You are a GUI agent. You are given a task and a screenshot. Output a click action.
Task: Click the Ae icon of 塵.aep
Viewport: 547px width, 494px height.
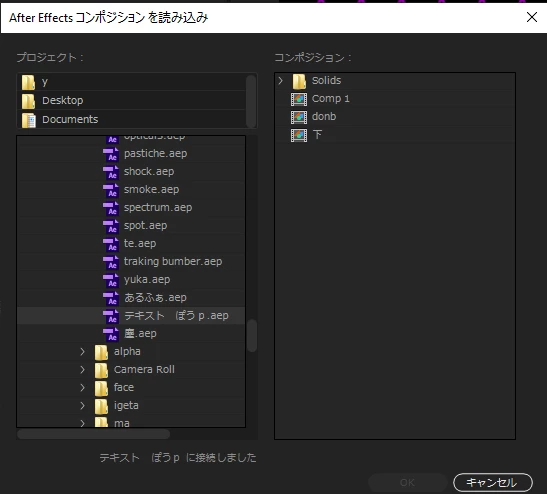coord(111,334)
